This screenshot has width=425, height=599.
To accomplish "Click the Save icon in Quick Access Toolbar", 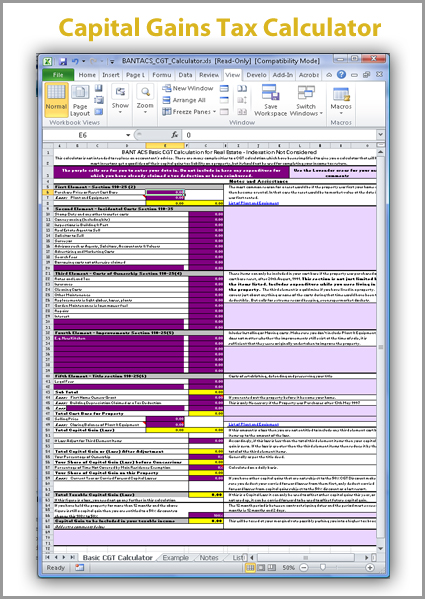I will tap(63, 62).
